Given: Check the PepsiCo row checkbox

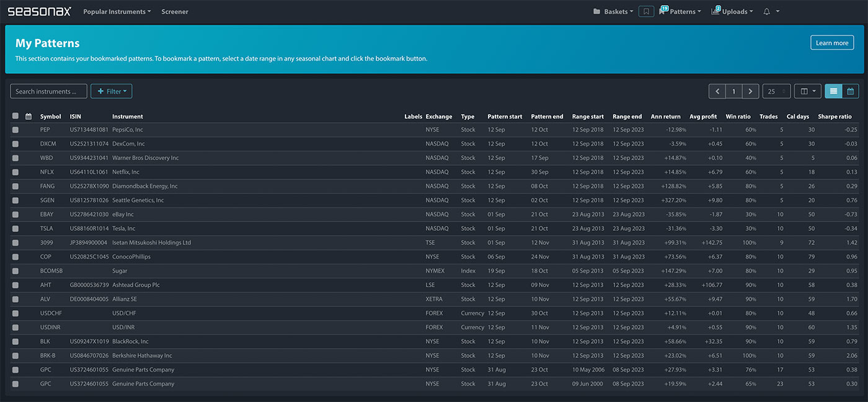Looking at the screenshot, I should (x=15, y=130).
